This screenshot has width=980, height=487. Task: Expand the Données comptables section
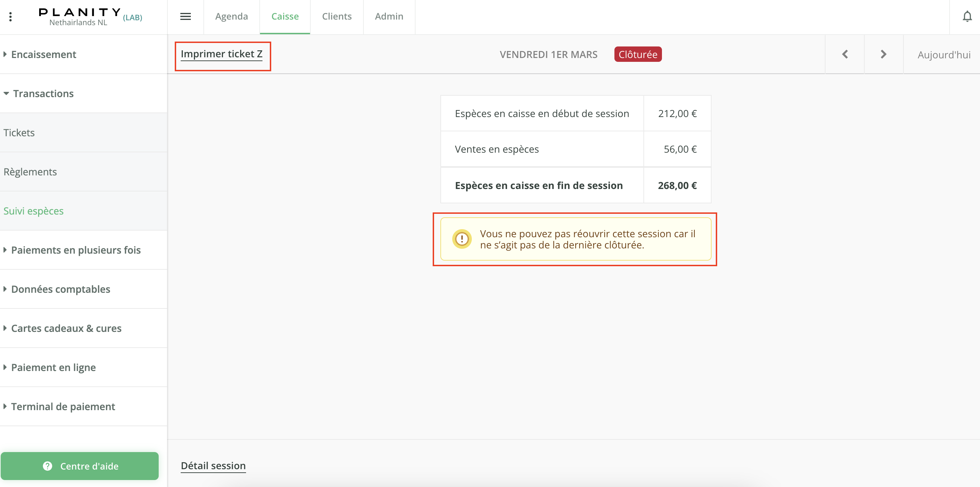(x=60, y=289)
